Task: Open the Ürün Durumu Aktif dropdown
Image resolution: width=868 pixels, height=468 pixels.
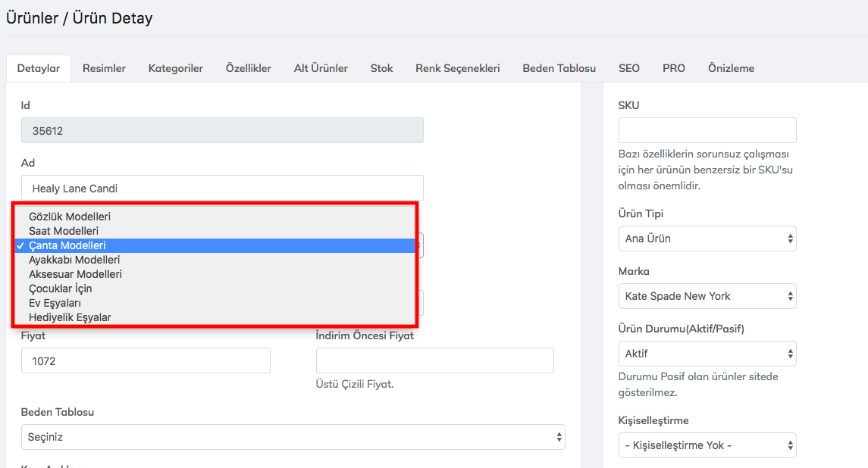Action: 707,354
